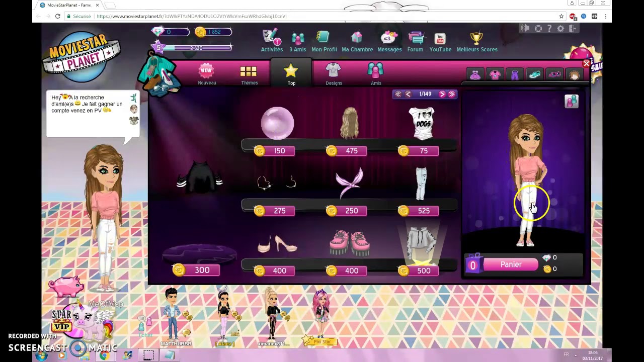Select the pink high heels item
Viewport: 644px width, 362px height.
click(277, 244)
